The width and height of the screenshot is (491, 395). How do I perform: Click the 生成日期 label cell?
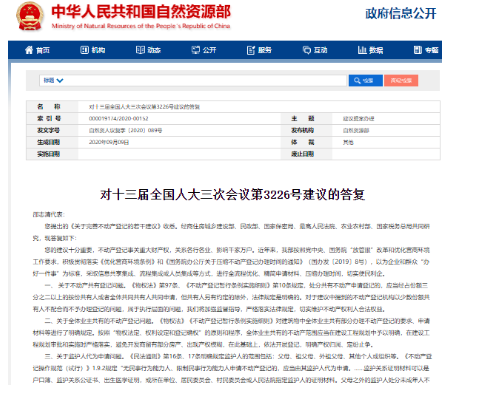click(52, 142)
